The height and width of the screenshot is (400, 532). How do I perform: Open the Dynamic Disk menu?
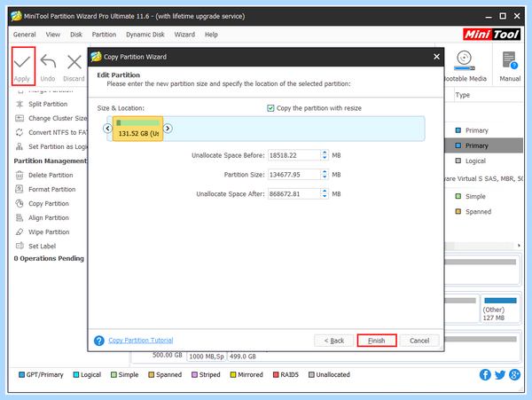[x=145, y=35]
